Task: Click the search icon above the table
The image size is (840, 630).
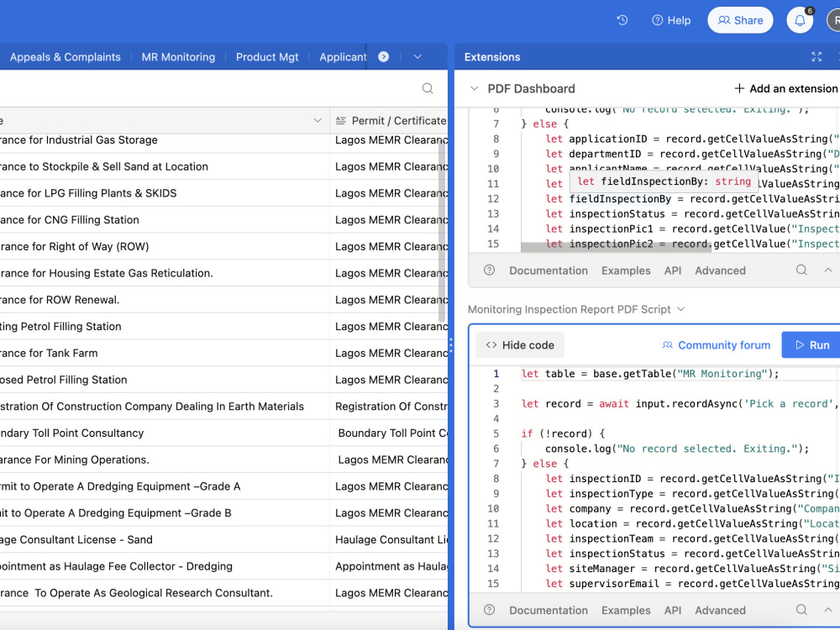Action: coord(428,88)
